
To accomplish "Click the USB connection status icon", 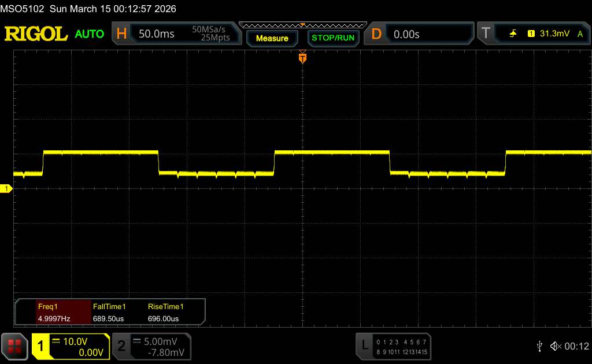I will pos(539,346).
